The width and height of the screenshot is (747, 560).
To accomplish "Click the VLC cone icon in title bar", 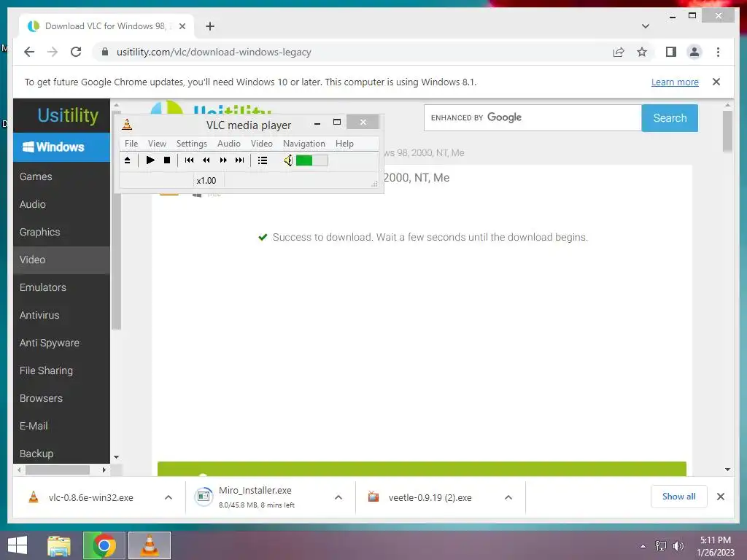I will tap(127, 125).
